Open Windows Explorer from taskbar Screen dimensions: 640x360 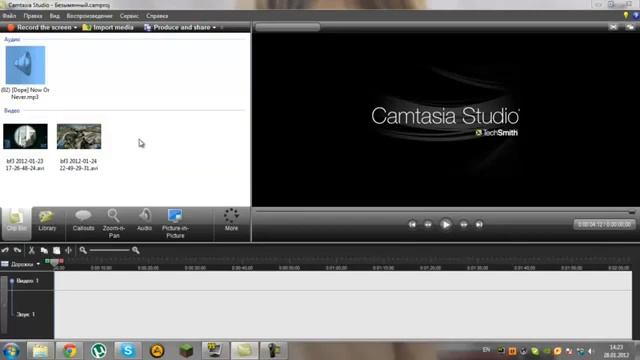coord(40,351)
